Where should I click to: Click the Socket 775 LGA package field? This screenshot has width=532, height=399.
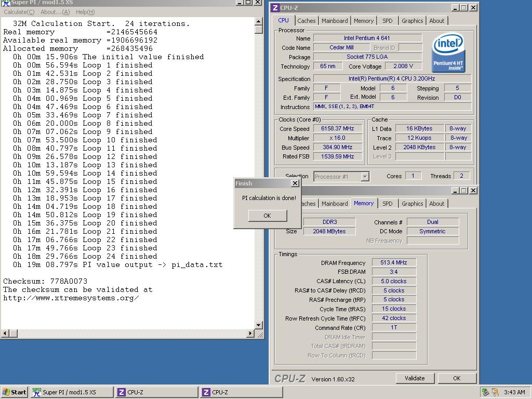367,57
